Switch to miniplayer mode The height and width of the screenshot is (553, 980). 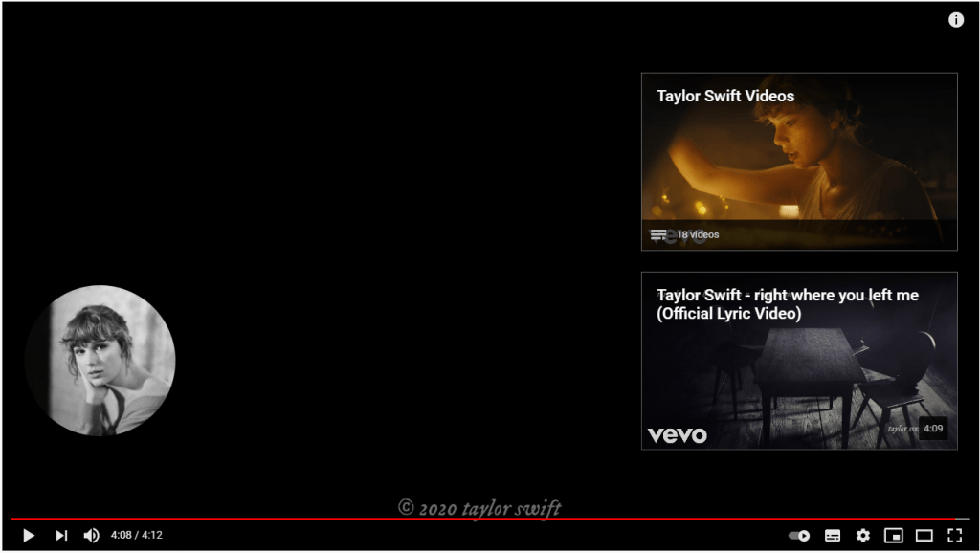pos(894,536)
